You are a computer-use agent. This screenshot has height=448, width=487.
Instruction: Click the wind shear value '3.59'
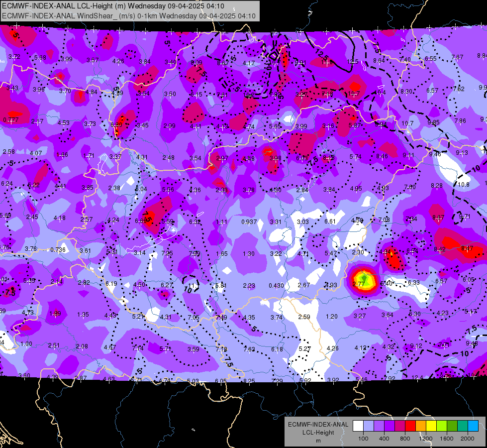point(193,349)
